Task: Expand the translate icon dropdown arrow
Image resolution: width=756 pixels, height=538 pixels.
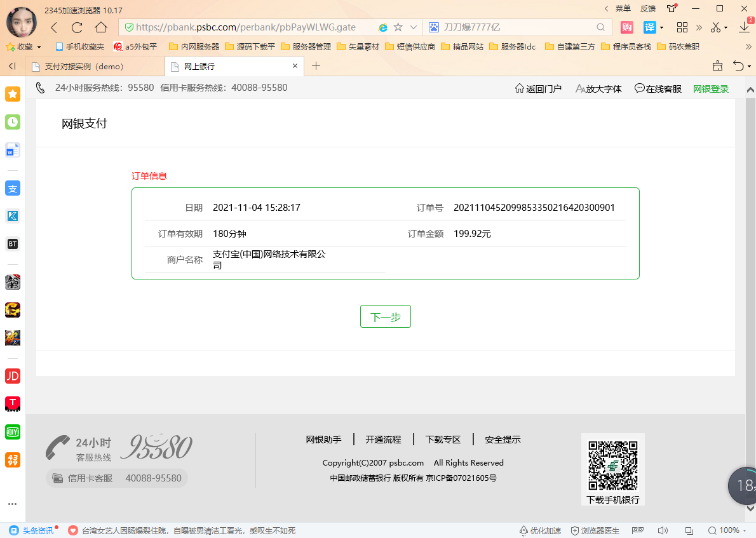Action: (661, 27)
